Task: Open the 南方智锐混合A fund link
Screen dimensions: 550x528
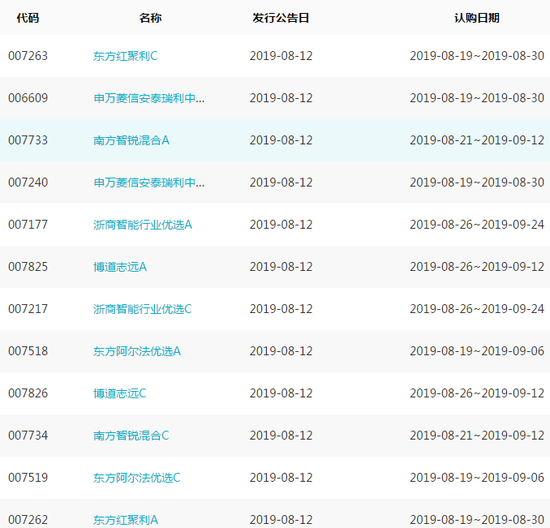Action: click(x=131, y=140)
